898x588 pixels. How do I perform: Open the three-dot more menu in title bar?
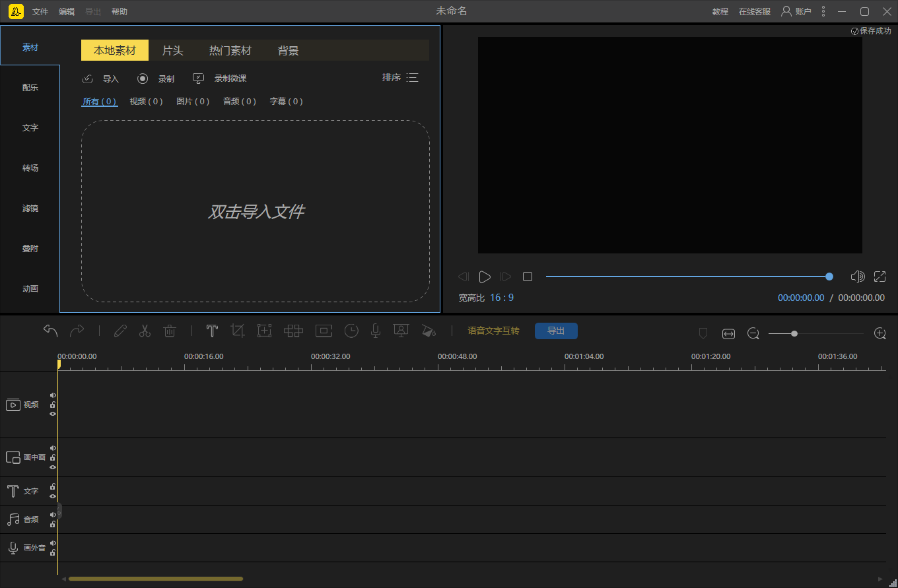pyautogui.click(x=823, y=11)
